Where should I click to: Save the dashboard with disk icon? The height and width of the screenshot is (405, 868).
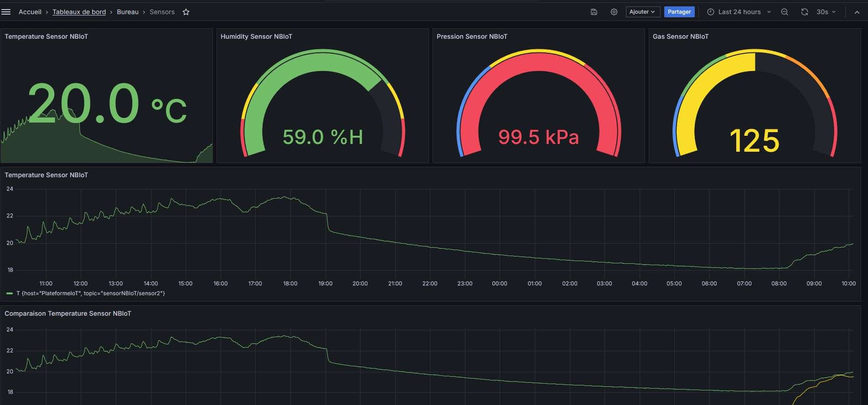click(594, 12)
